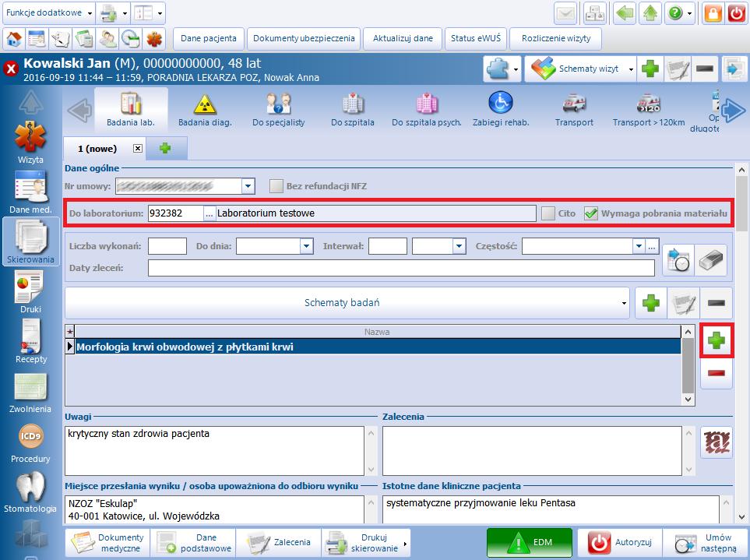Edit the Schematy badań scheme

click(683, 303)
